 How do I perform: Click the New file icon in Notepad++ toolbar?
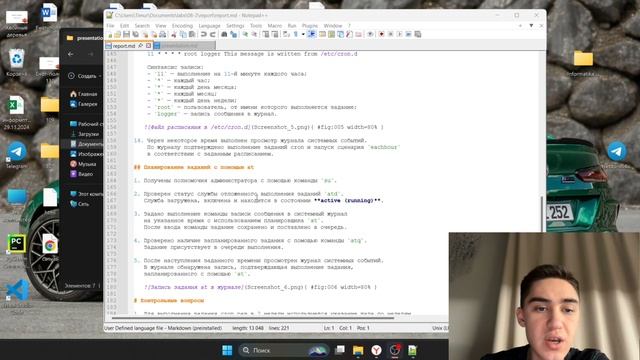(x=109, y=34)
